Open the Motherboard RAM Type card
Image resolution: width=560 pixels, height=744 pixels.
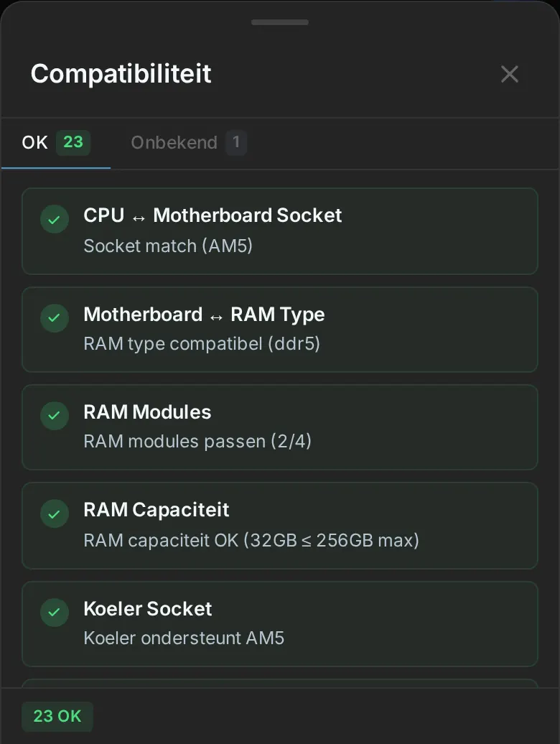coord(280,330)
